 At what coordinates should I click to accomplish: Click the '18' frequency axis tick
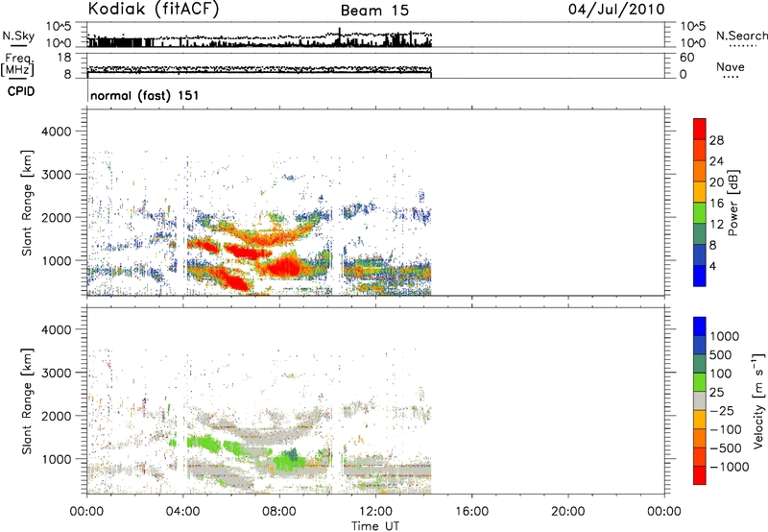(x=64, y=58)
